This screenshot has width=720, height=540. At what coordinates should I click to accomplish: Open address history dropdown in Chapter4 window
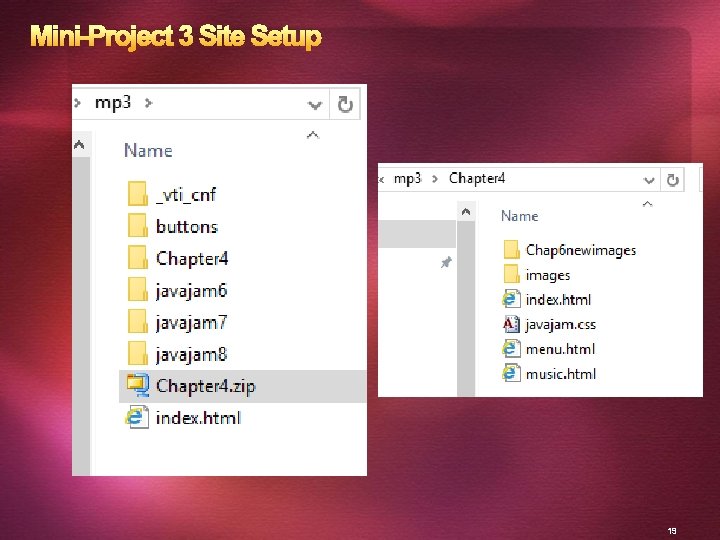click(649, 180)
